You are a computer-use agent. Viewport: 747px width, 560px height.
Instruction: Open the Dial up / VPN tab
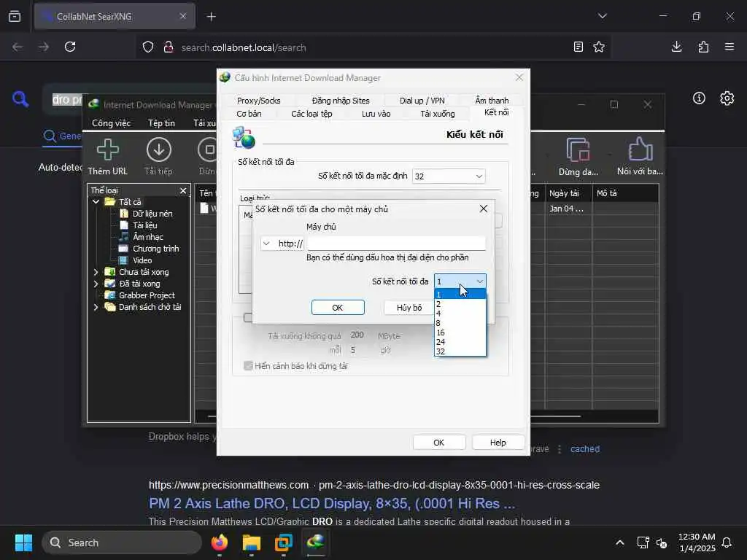pyautogui.click(x=422, y=101)
